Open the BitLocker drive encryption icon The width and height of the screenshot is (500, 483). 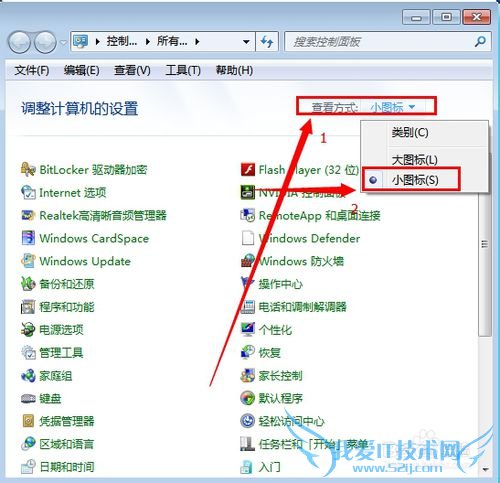click(x=28, y=170)
